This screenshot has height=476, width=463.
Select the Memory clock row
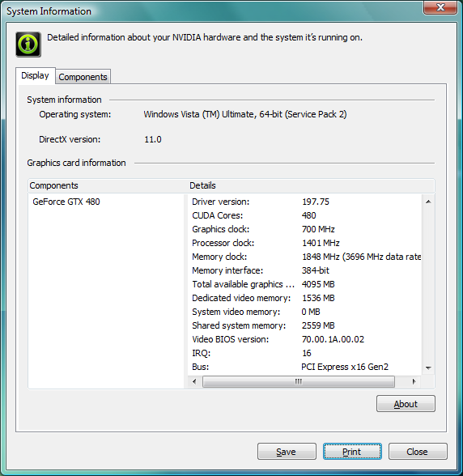pos(305,257)
